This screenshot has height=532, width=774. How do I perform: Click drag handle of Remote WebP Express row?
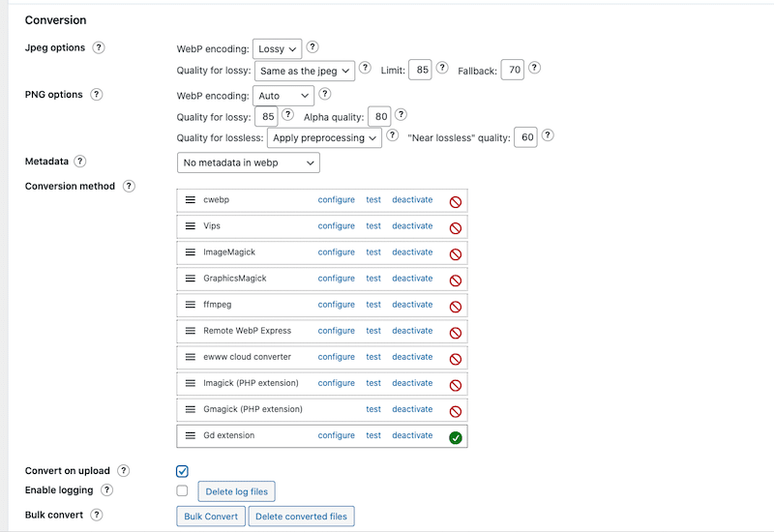190,331
